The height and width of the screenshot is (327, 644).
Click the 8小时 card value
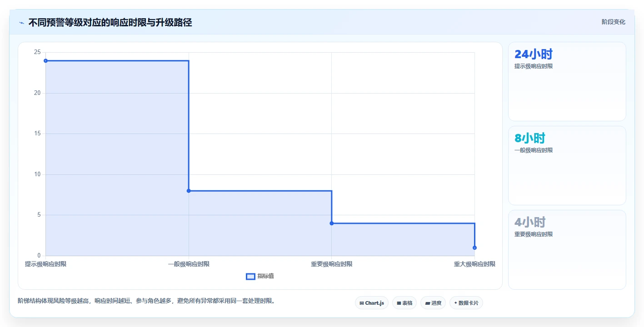tap(529, 138)
